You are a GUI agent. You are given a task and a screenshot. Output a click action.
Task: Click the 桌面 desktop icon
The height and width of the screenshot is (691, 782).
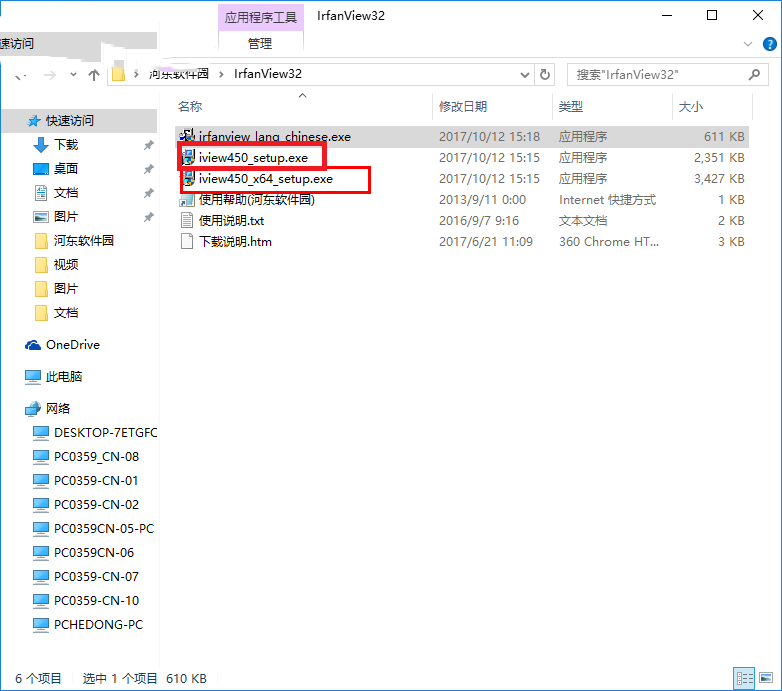(40, 169)
